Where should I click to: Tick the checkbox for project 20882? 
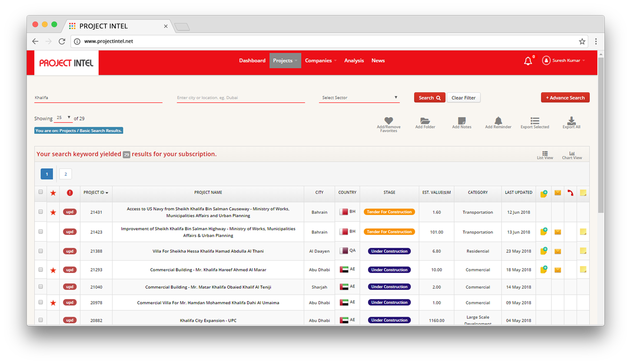(x=41, y=320)
